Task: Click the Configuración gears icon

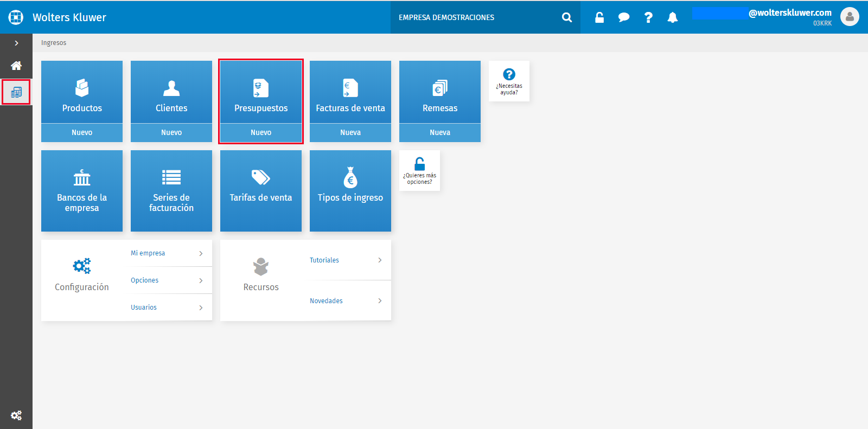Action: [x=82, y=266]
